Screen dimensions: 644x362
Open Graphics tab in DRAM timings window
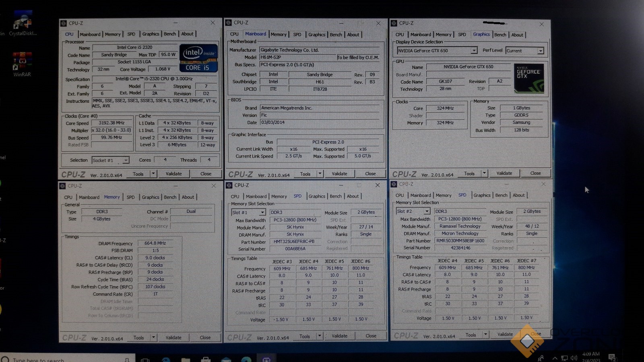coord(151,197)
